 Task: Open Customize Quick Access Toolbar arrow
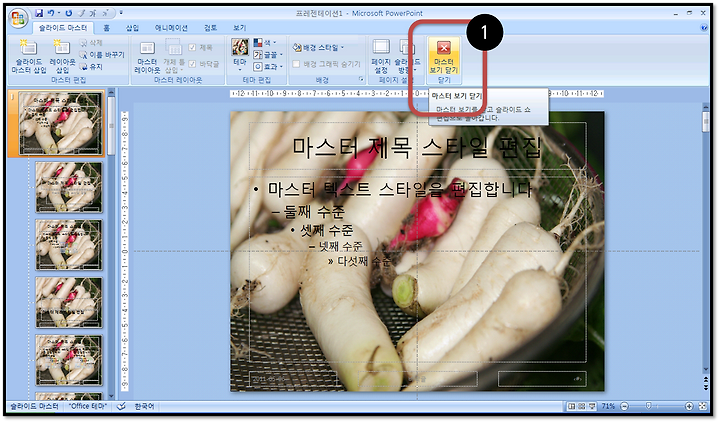[121, 13]
